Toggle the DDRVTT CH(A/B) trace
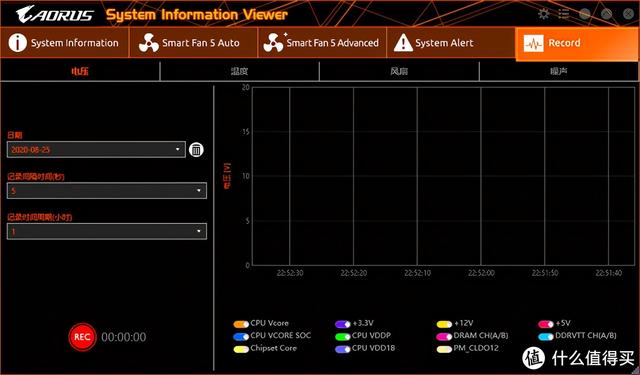Image resolution: width=640 pixels, height=375 pixels. (x=546, y=337)
